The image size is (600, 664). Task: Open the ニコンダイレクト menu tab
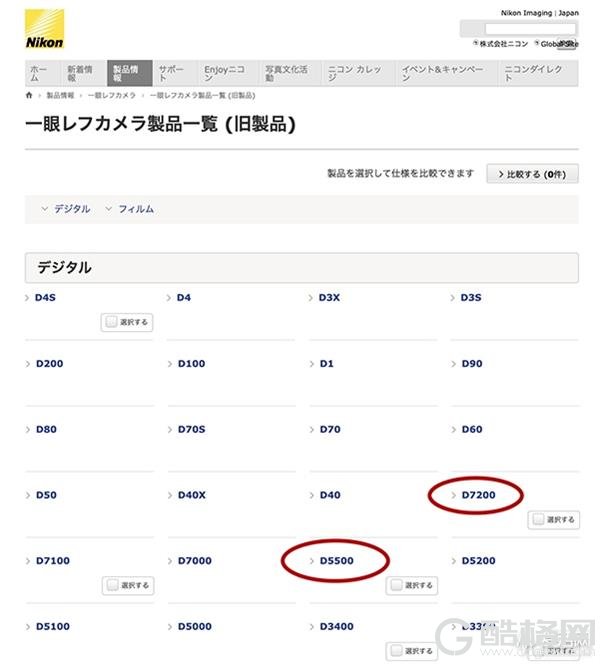click(538, 73)
